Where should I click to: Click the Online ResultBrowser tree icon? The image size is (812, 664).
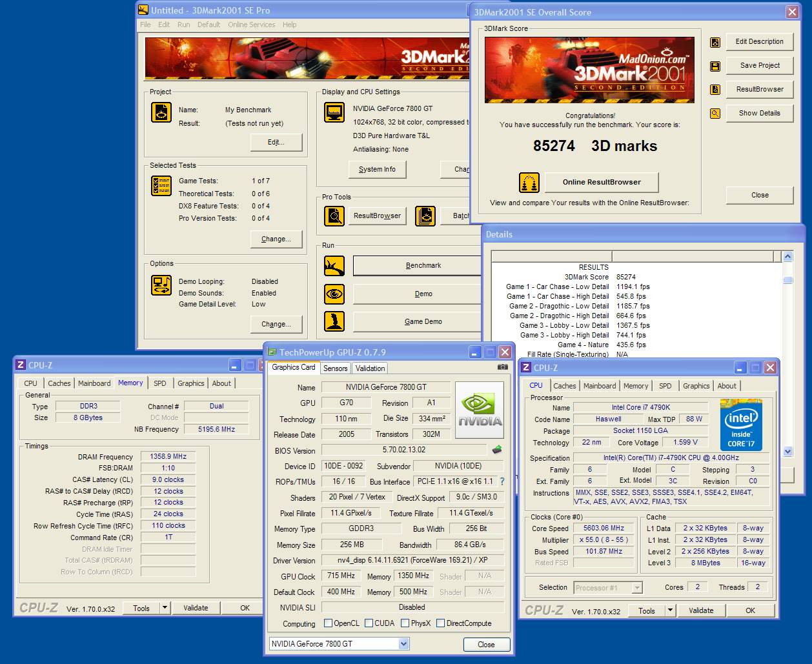[529, 183]
